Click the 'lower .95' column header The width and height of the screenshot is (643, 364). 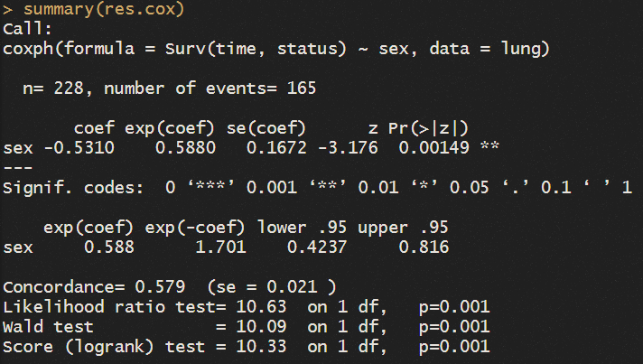pos(302,228)
